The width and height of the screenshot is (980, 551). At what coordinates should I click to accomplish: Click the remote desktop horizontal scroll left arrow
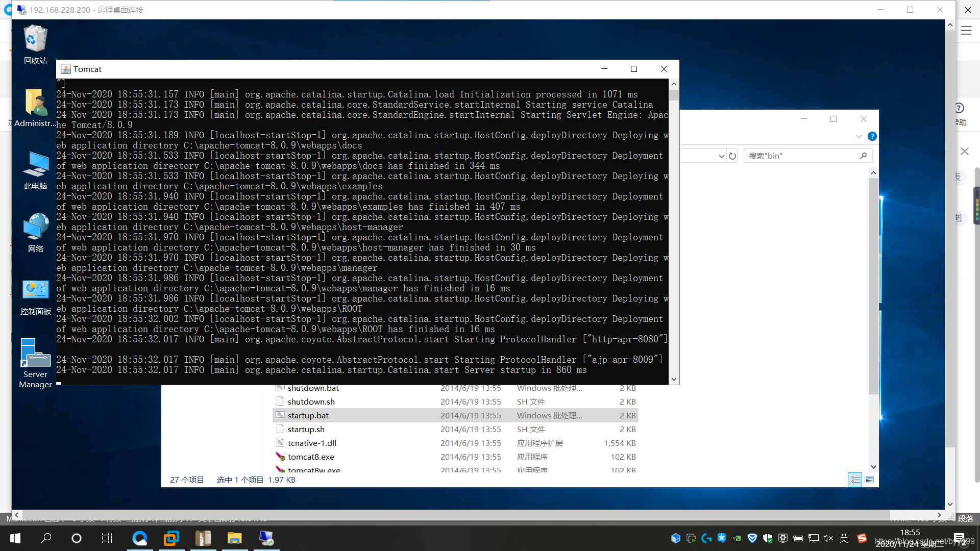click(x=17, y=515)
